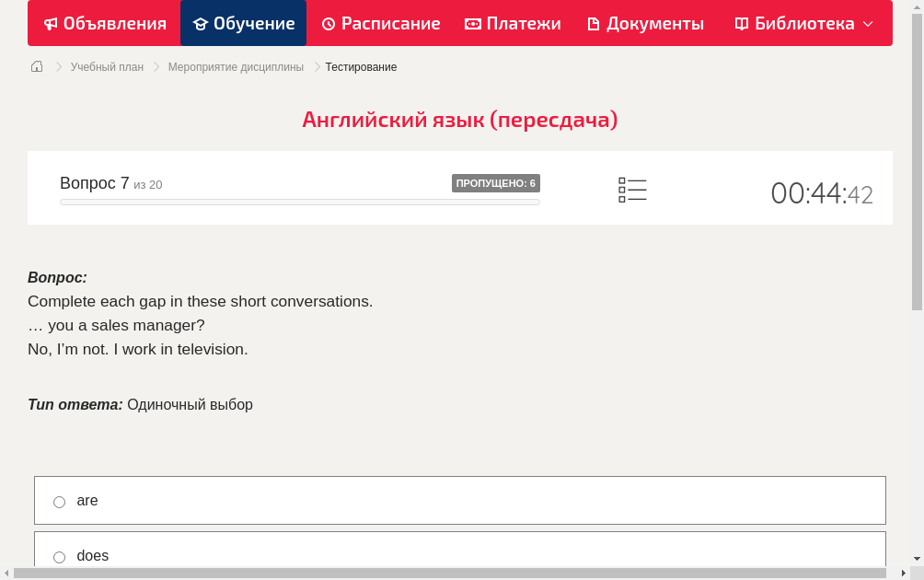Click the clock icon beside Расписание

328,23
